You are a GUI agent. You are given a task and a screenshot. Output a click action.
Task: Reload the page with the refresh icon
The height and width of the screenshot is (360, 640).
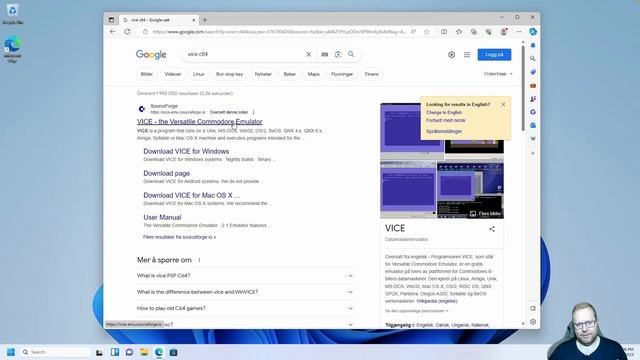[127, 32]
